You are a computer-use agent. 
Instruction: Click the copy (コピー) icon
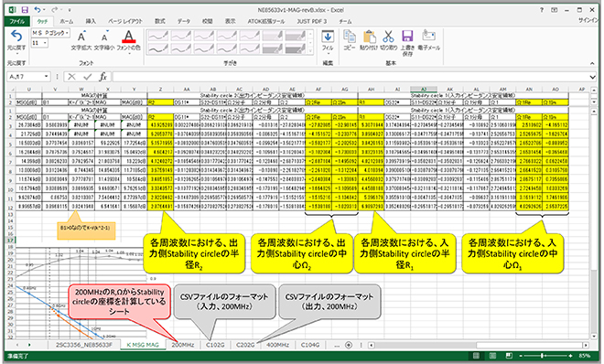[350, 37]
